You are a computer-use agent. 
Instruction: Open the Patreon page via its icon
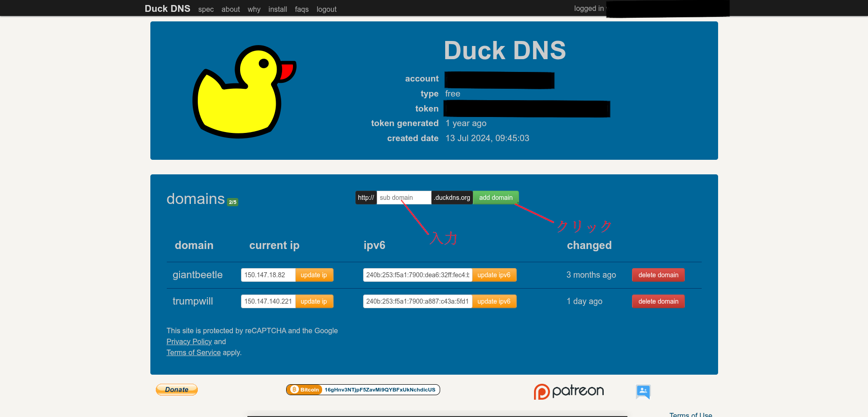point(568,391)
